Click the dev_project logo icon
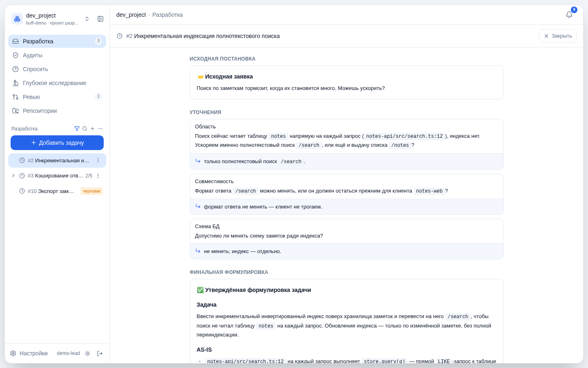Image resolution: width=588 pixels, height=368 pixels. pos(17,19)
